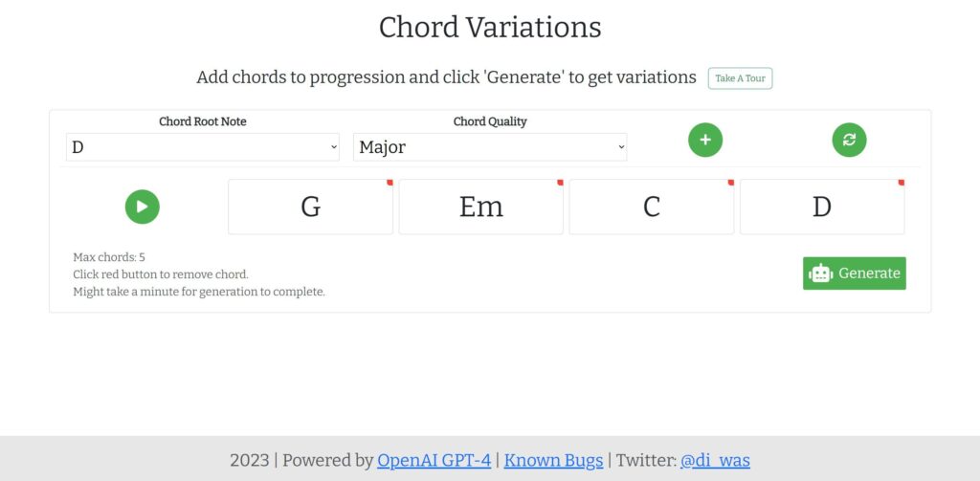Click the robot icon on Generate

point(820,273)
